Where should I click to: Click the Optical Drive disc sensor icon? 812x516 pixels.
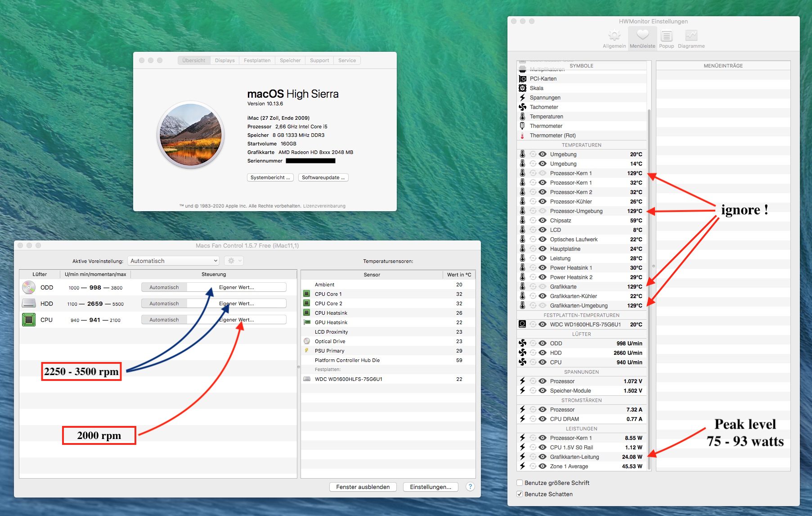click(307, 341)
